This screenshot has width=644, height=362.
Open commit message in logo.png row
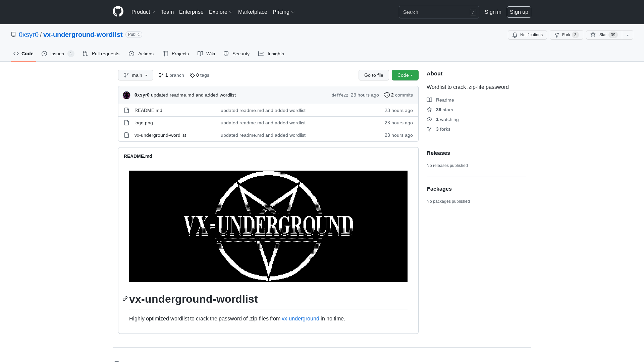[x=263, y=123]
